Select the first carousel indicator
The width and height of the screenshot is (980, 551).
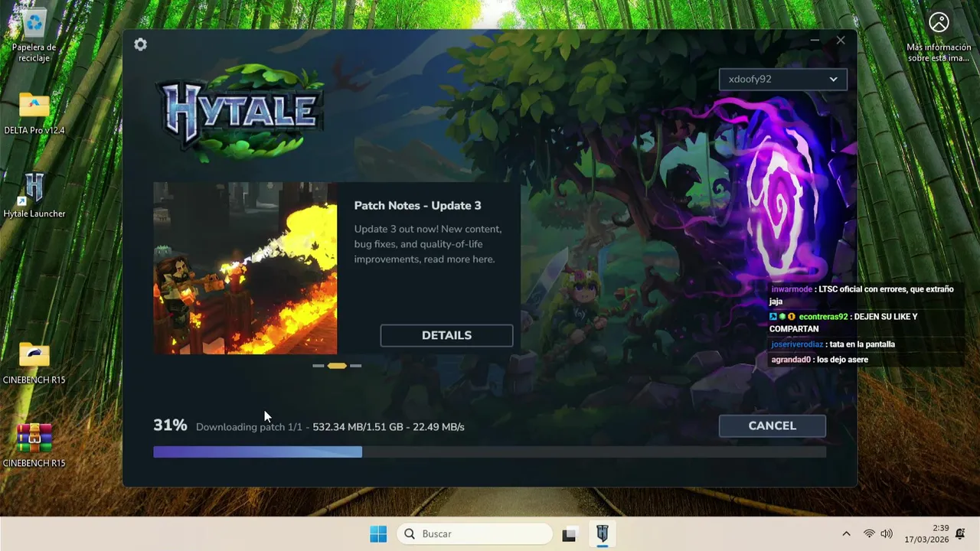(318, 366)
